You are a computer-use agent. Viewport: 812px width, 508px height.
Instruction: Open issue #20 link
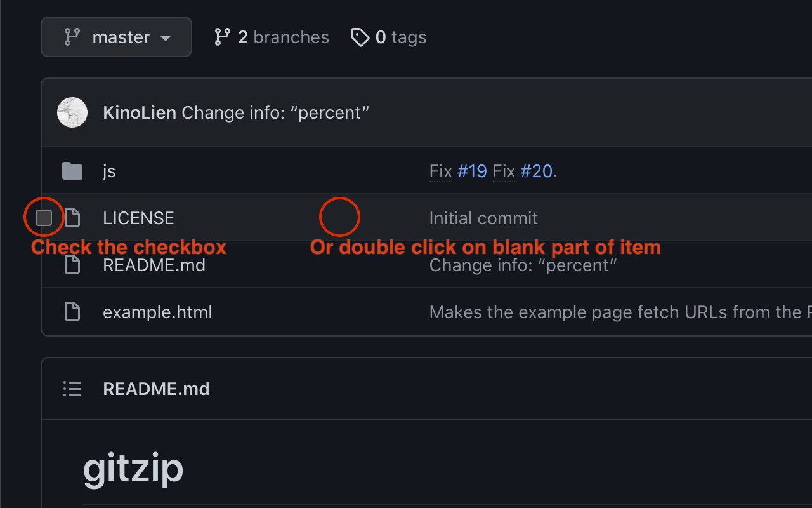(536, 171)
